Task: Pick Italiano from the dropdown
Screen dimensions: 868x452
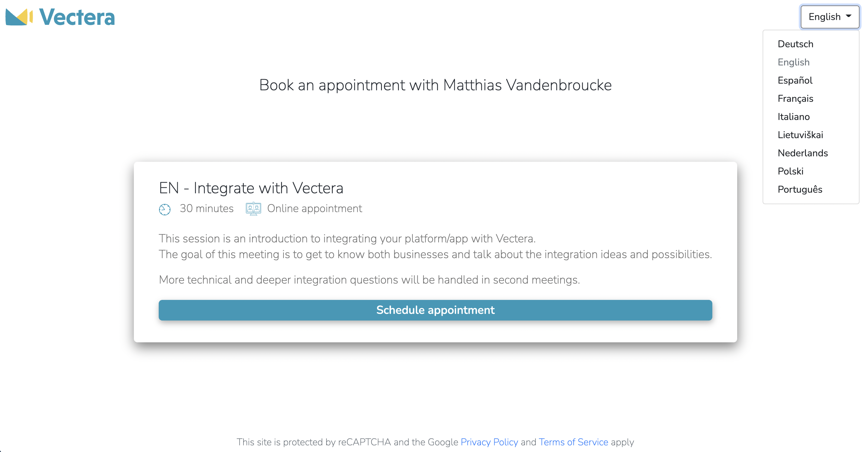Action: [x=793, y=117]
